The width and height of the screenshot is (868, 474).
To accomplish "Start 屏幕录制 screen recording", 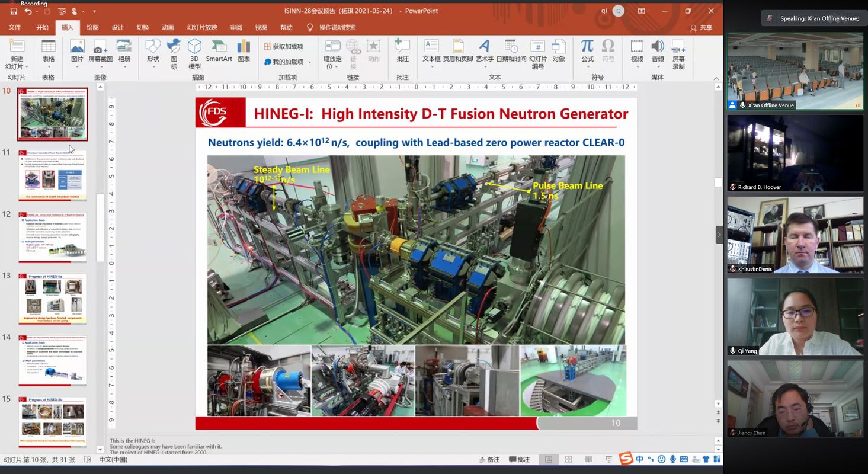I will tap(678, 54).
